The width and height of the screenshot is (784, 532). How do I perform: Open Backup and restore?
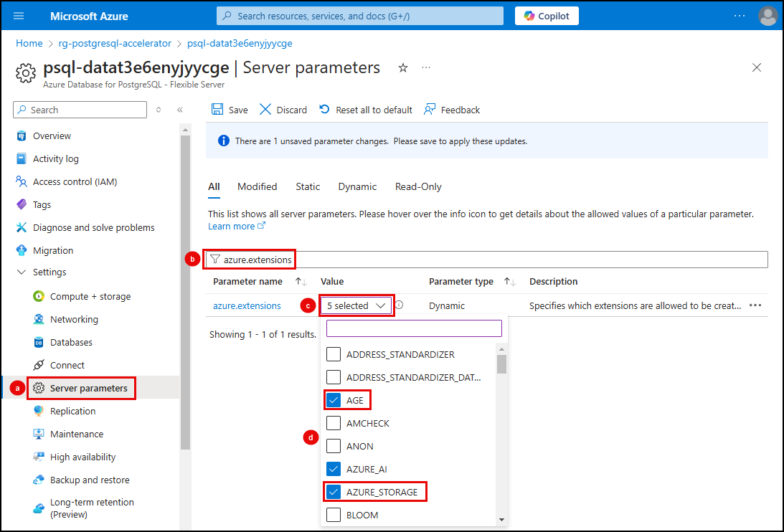pos(90,480)
